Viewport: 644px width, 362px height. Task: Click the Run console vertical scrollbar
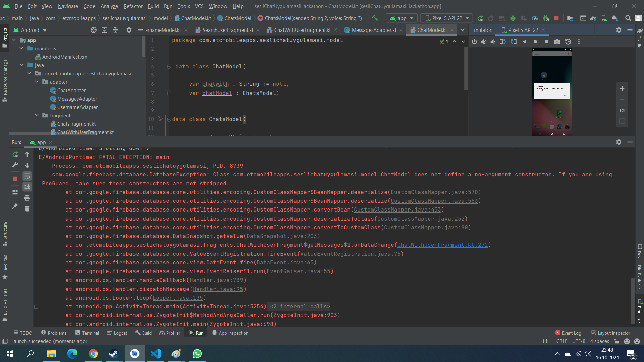click(633, 300)
